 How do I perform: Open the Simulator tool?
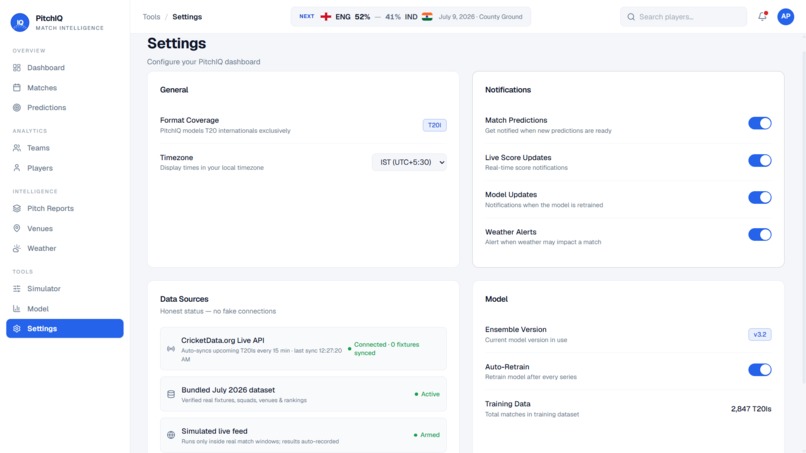point(65,289)
